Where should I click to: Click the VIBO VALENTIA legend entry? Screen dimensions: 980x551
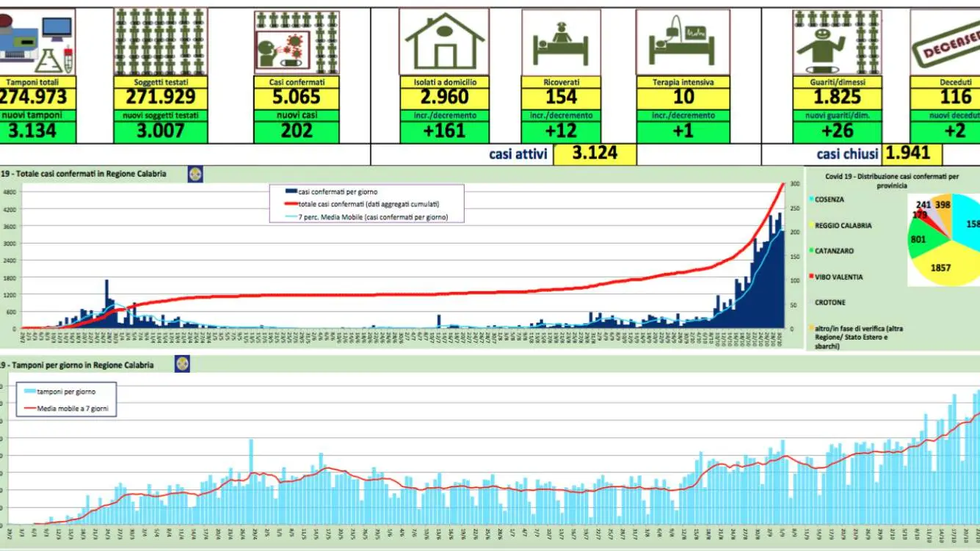point(838,277)
